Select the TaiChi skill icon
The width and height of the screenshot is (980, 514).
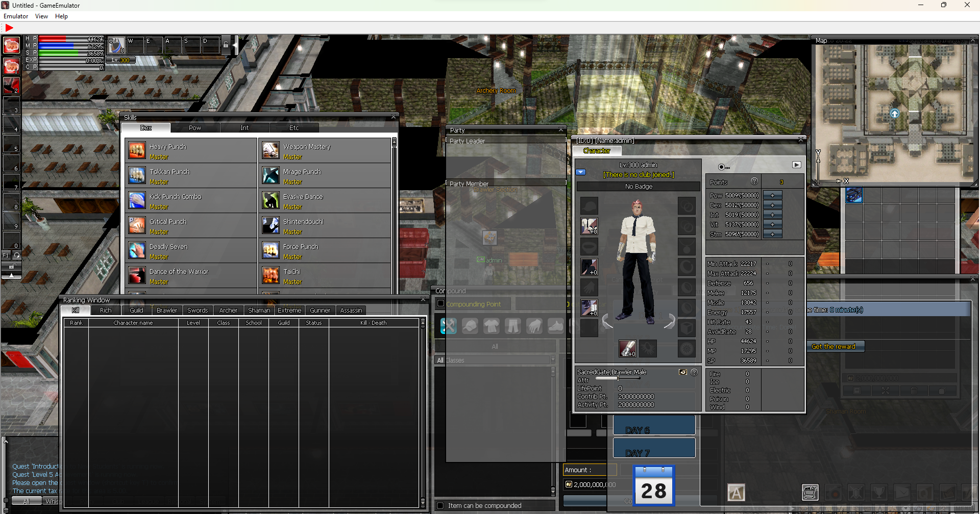pos(271,275)
